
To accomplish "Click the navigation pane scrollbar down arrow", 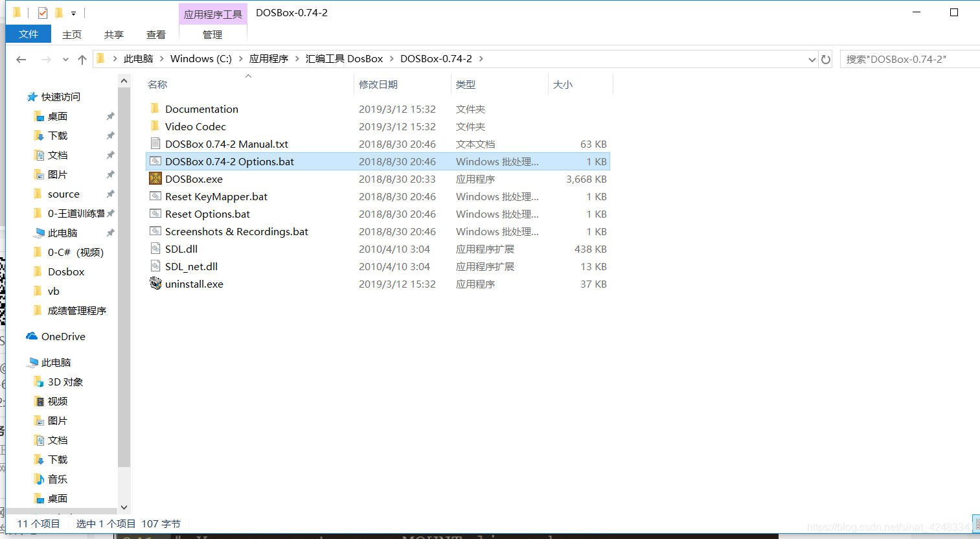I will (x=124, y=508).
